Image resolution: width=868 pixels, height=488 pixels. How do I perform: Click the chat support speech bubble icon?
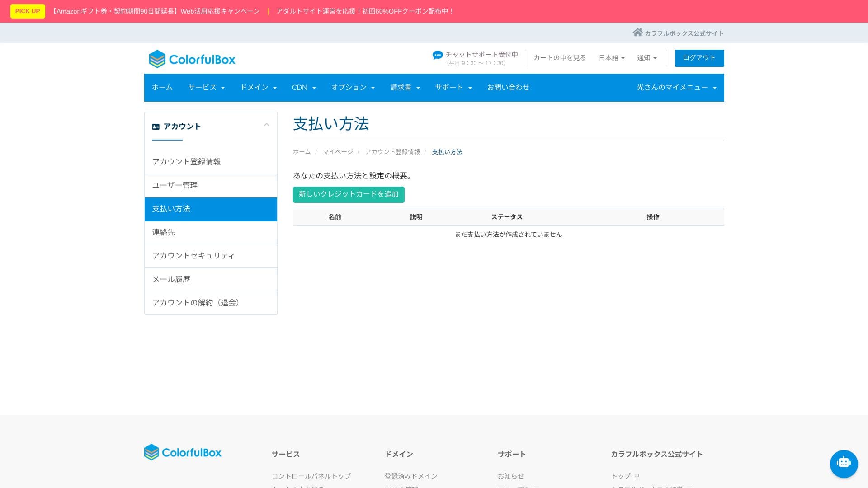pos(437,55)
